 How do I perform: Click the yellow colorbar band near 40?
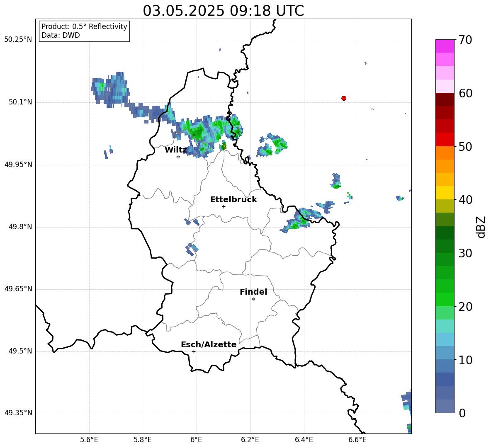point(445,193)
